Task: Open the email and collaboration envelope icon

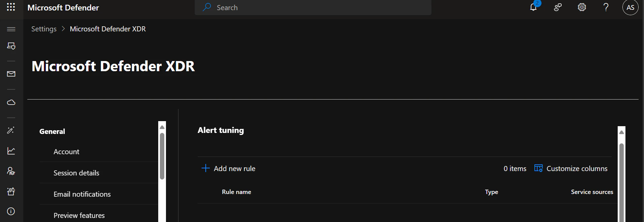Action: [x=11, y=74]
